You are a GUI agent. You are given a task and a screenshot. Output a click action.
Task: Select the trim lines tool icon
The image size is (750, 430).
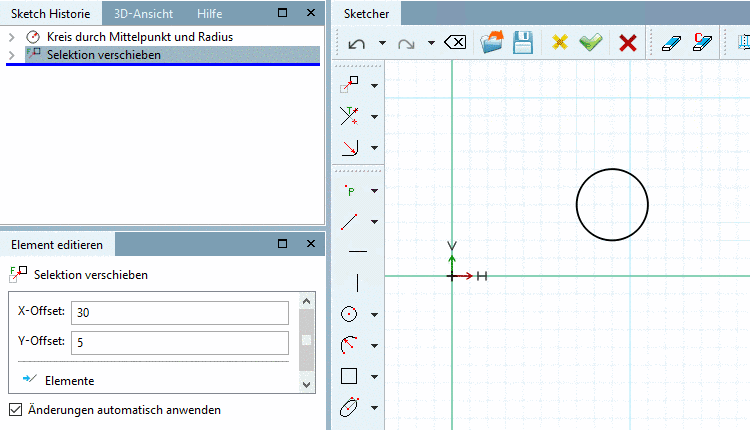[349, 116]
